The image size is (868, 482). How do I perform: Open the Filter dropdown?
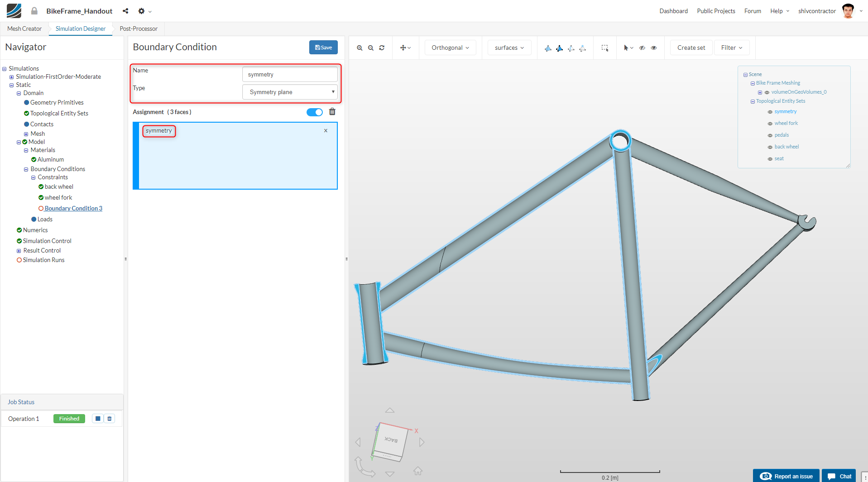[x=732, y=48]
